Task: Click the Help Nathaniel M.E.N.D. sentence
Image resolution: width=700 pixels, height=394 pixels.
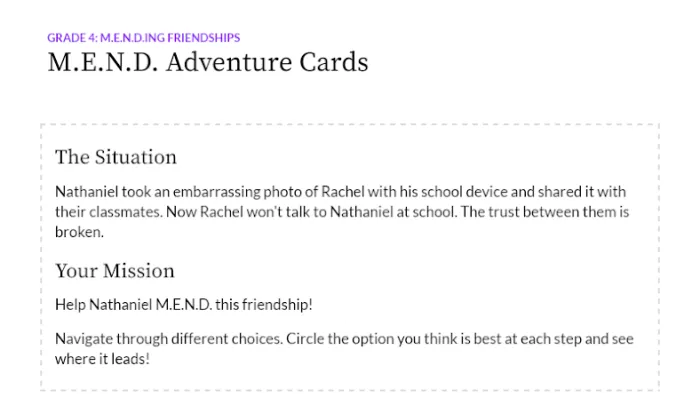Action: pyautogui.click(x=183, y=305)
